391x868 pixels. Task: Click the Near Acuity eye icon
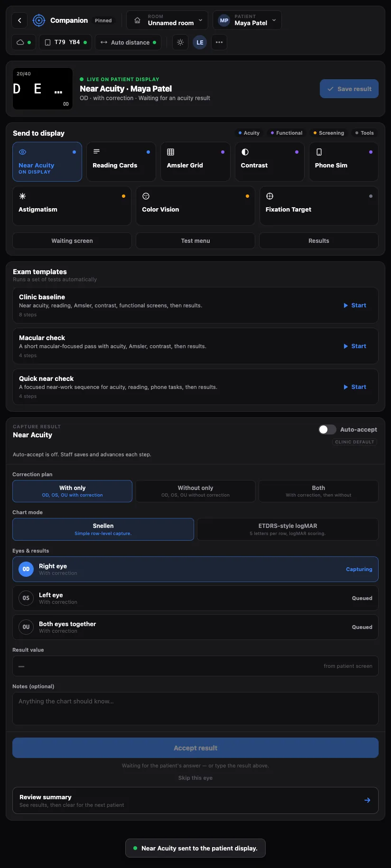point(22,152)
